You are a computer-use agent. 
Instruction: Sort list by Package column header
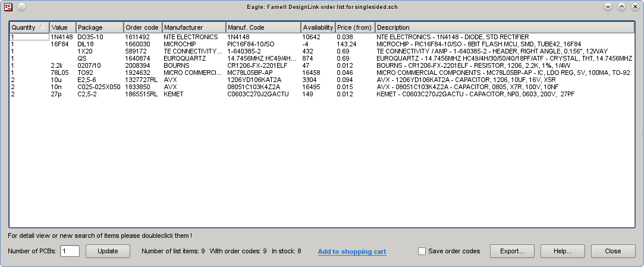(x=99, y=28)
